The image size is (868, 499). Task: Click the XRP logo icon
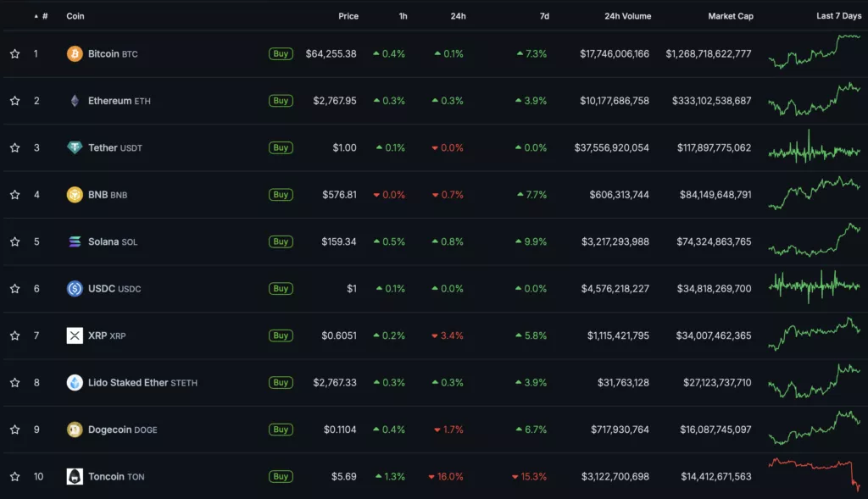[x=75, y=336]
